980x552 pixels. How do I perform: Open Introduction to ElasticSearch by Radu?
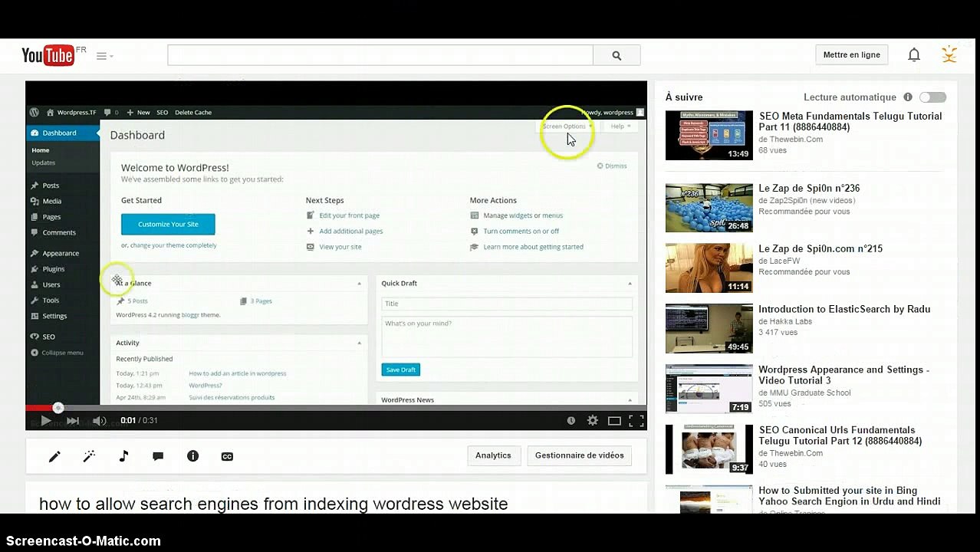(844, 310)
